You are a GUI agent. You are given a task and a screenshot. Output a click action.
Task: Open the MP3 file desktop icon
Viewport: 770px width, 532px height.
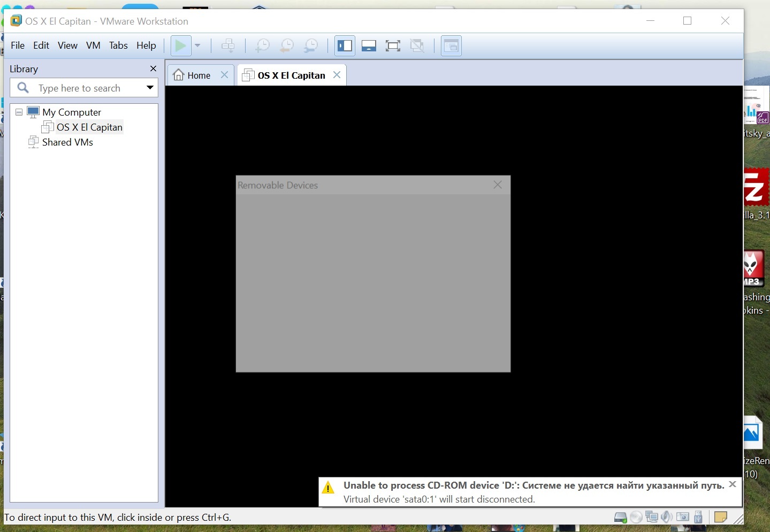(x=754, y=269)
